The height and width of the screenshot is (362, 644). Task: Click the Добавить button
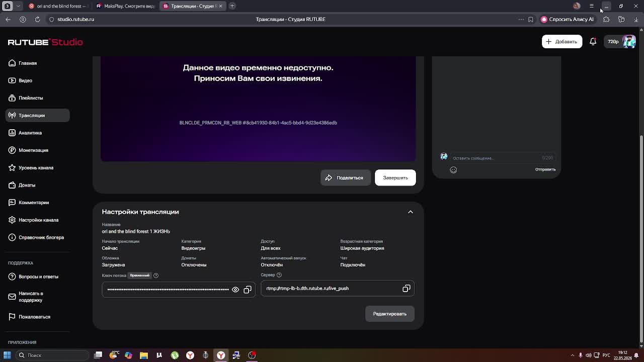pyautogui.click(x=562, y=42)
